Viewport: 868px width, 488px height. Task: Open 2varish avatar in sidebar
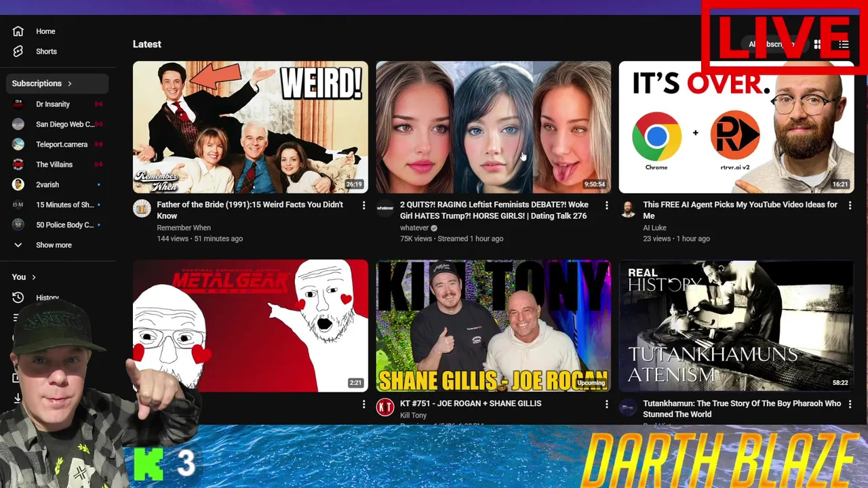[x=18, y=184]
